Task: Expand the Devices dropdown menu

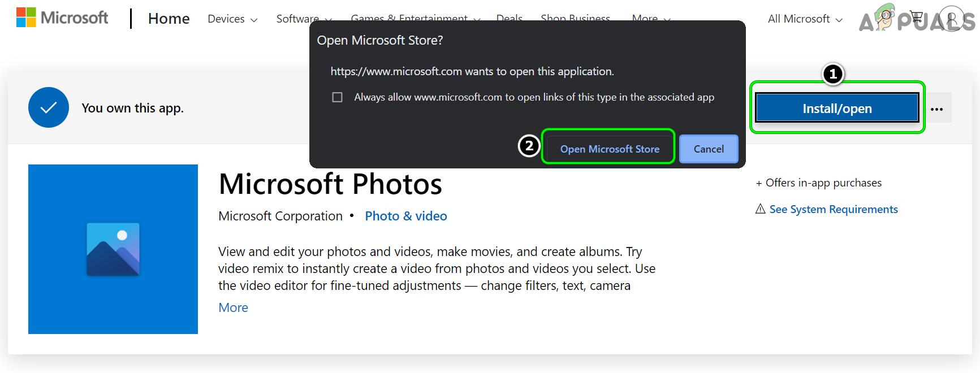Action: (x=232, y=19)
